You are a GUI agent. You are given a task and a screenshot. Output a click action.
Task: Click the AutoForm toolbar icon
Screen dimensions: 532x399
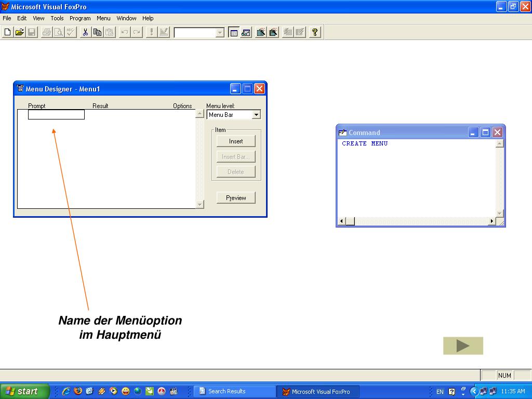pos(288,32)
